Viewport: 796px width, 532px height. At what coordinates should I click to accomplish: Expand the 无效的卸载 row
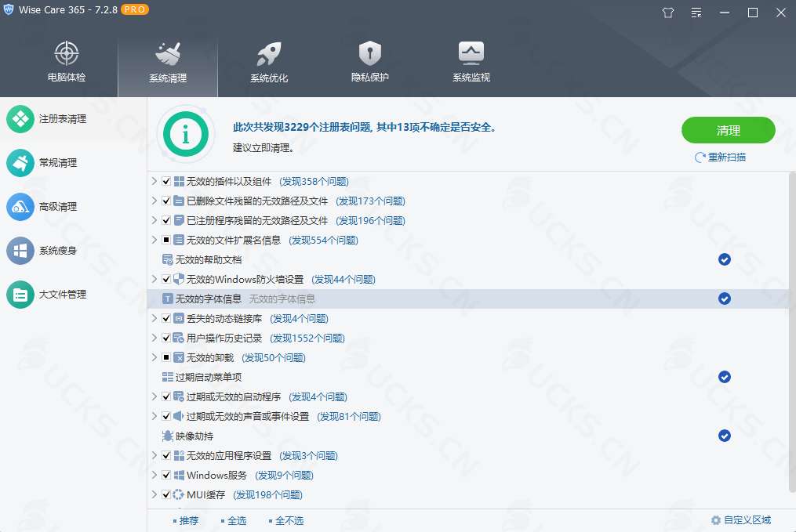coord(154,357)
